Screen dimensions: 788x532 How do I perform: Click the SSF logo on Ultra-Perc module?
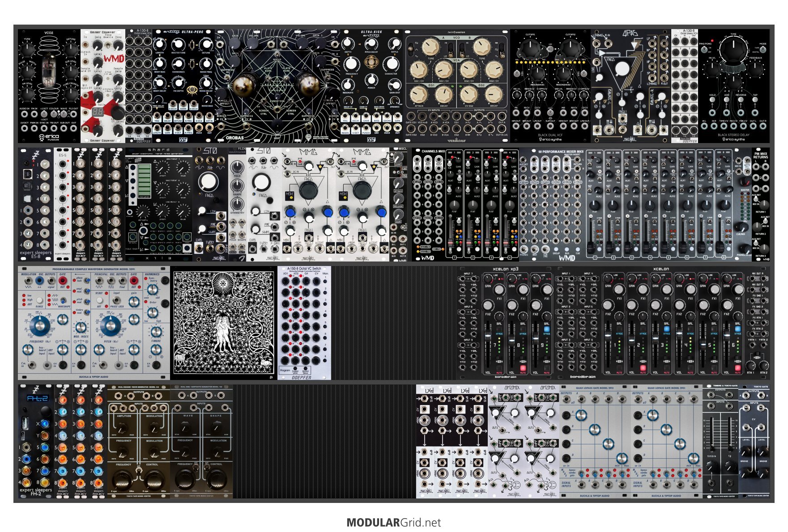pos(183,139)
